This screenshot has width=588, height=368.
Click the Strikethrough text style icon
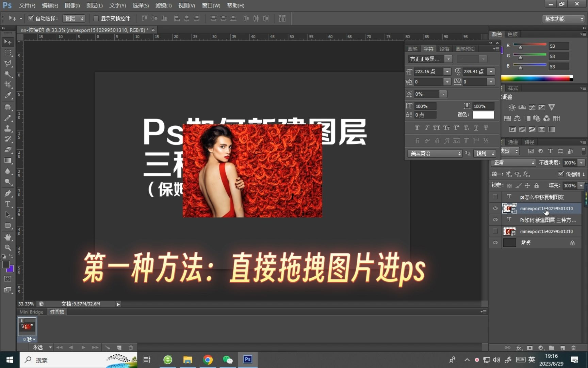(x=486, y=128)
